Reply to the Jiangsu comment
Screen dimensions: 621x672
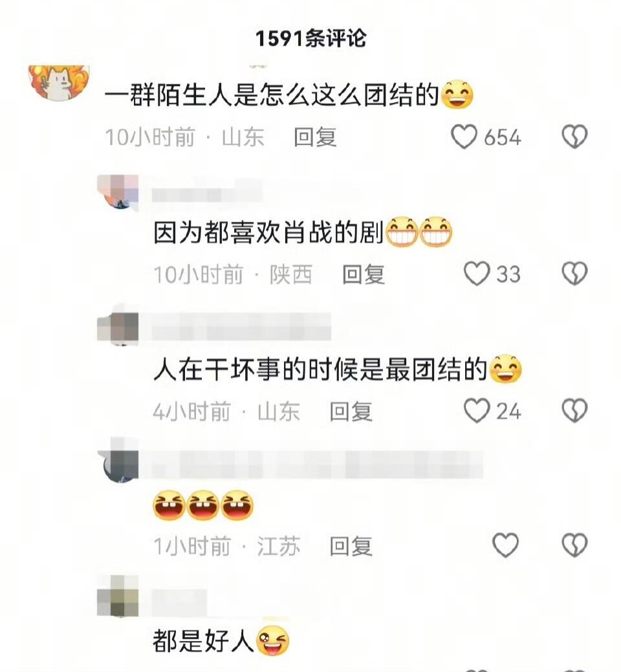[x=351, y=547]
